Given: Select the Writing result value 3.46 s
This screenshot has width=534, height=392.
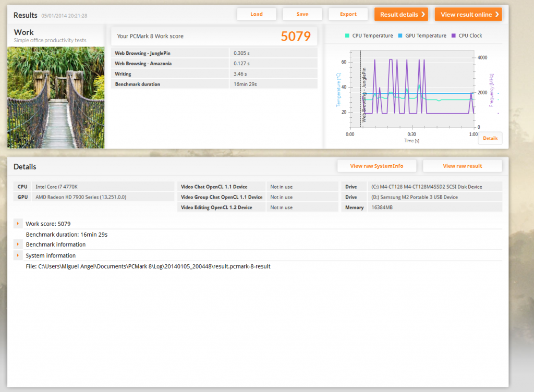Looking at the screenshot, I should [x=240, y=74].
